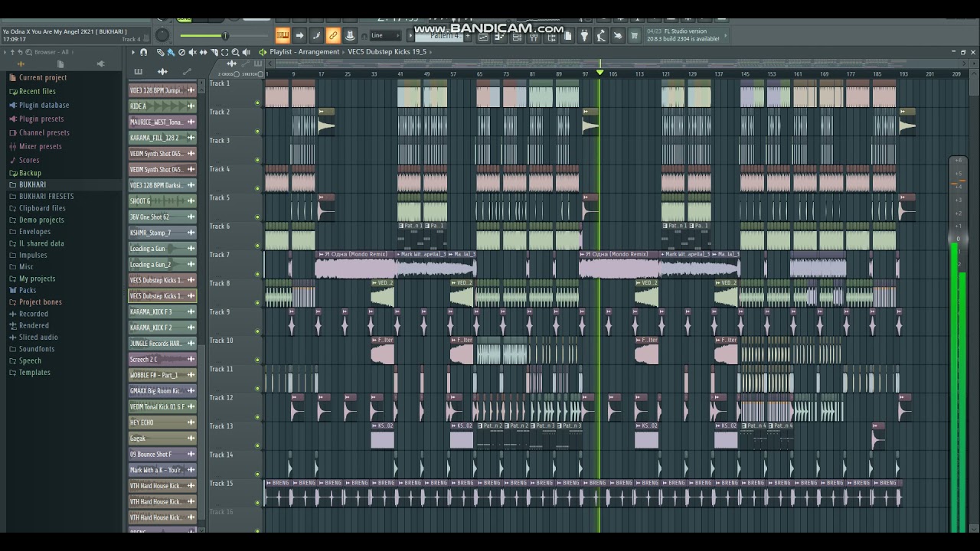Toggle mute switch for Track 15
Image resolution: width=980 pixels, height=551 pixels.
click(x=257, y=503)
